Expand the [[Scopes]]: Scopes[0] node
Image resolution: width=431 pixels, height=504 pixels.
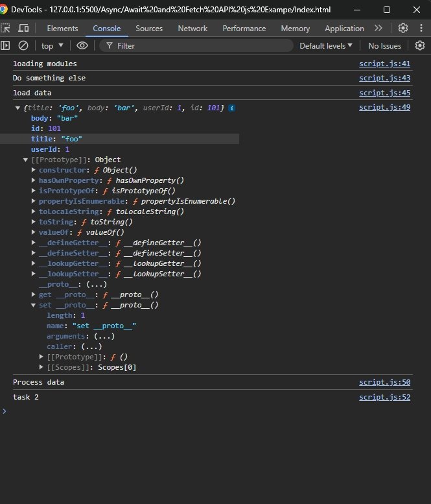click(x=41, y=367)
